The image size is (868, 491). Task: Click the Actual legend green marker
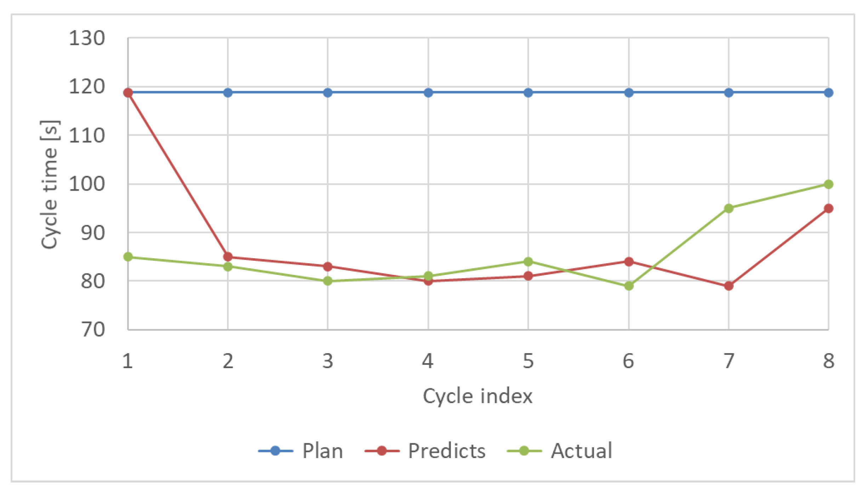pos(524,451)
